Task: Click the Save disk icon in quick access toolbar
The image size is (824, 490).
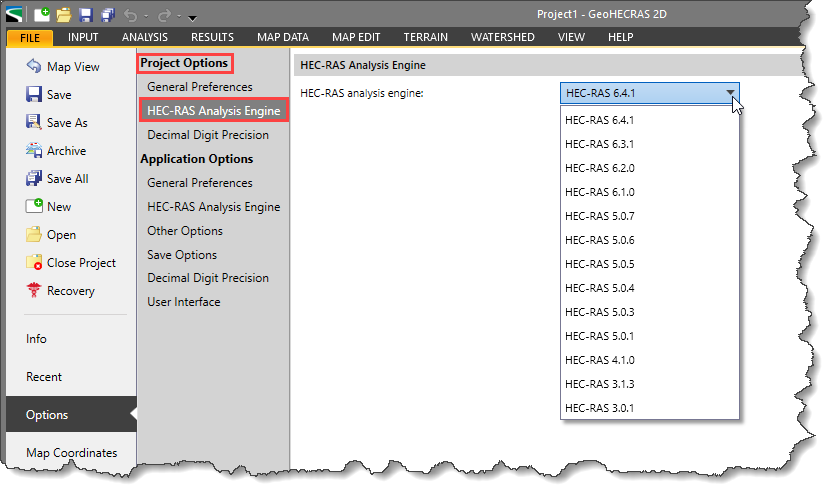Action: 86,15
